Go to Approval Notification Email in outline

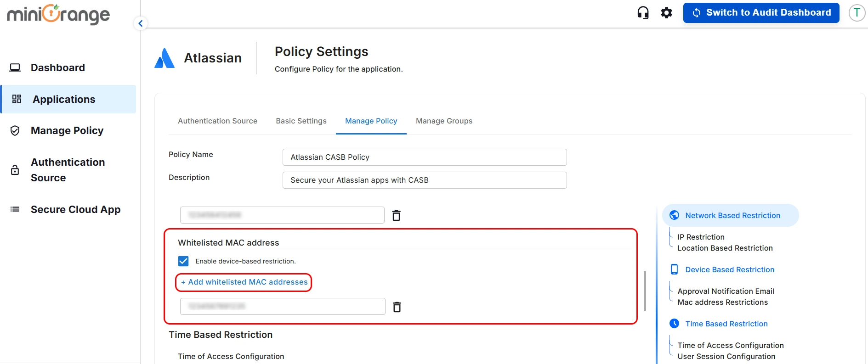[x=726, y=291]
